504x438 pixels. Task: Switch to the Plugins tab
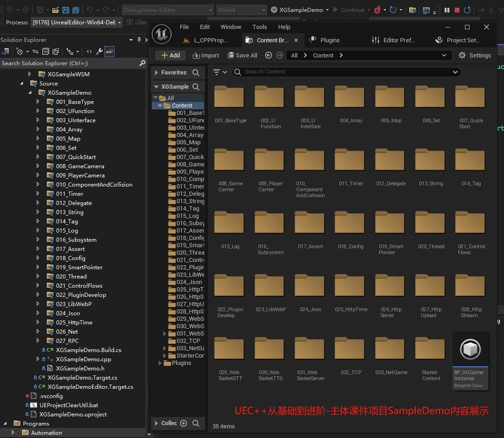tap(324, 40)
